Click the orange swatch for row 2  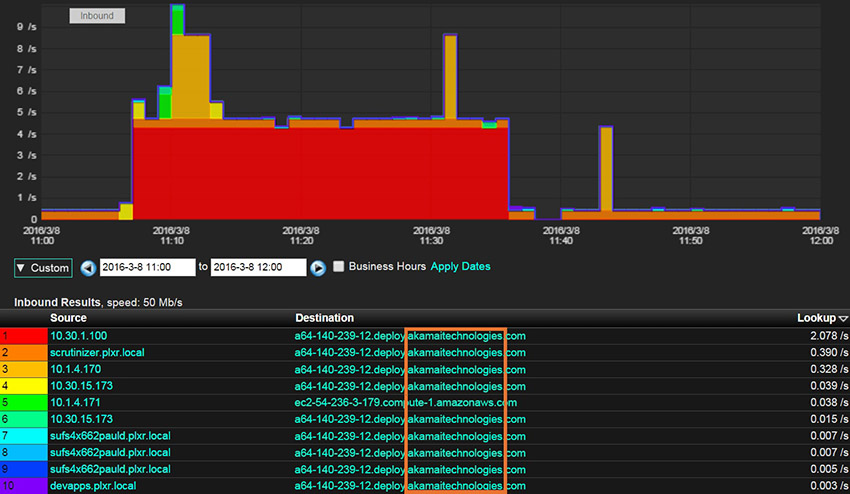24,353
